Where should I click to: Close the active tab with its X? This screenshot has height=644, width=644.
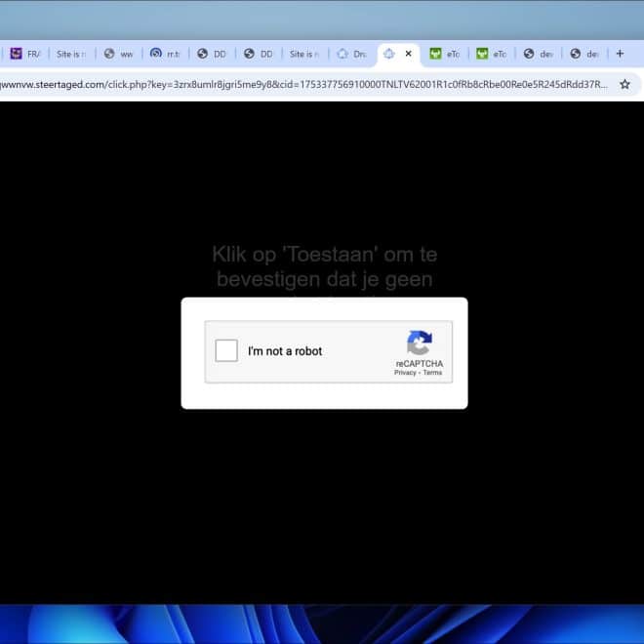click(408, 54)
